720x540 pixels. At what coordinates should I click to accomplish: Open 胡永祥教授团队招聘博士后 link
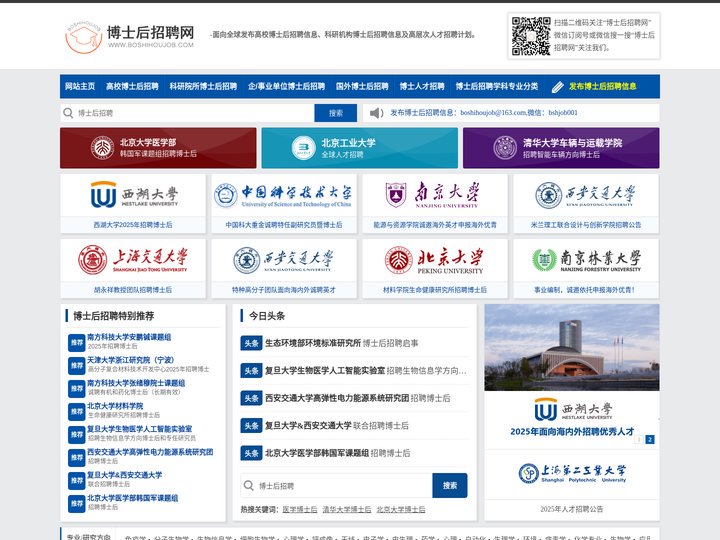pos(133,290)
